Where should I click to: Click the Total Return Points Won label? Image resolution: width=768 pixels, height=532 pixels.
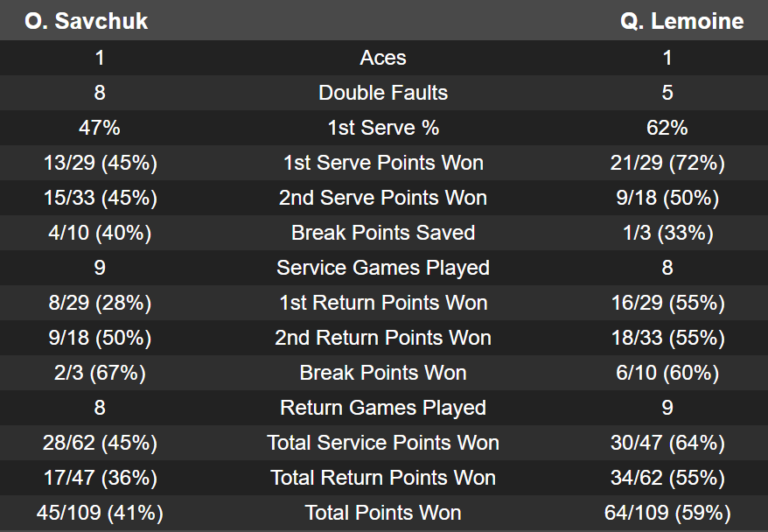[x=383, y=478]
